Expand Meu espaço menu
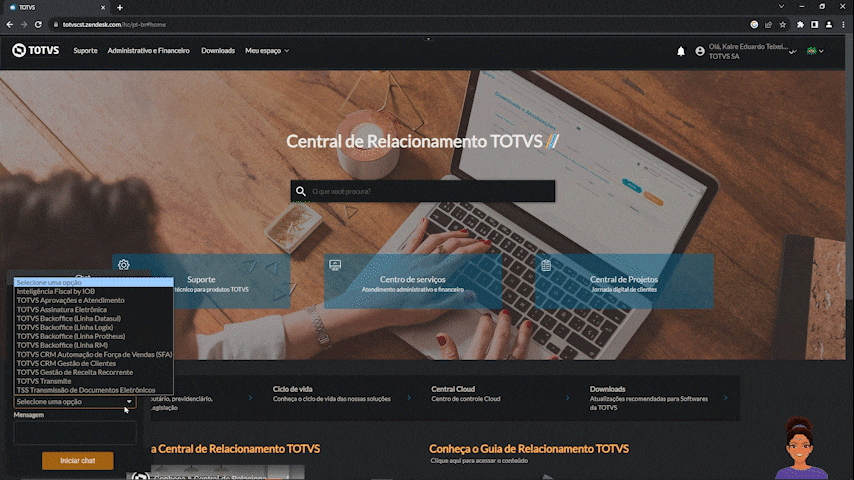 click(x=267, y=51)
